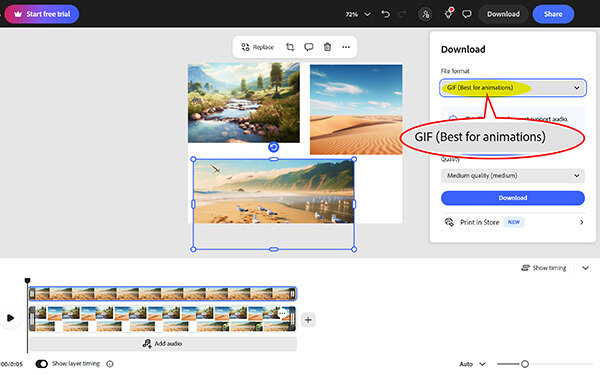
Task: Click the upper track's right trim handle
Action: tap(292, 293)
